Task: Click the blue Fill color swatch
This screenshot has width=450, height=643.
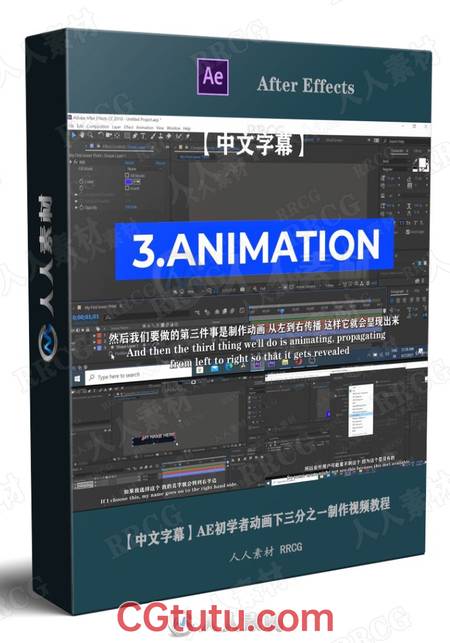Action: (x=128, y=182)
